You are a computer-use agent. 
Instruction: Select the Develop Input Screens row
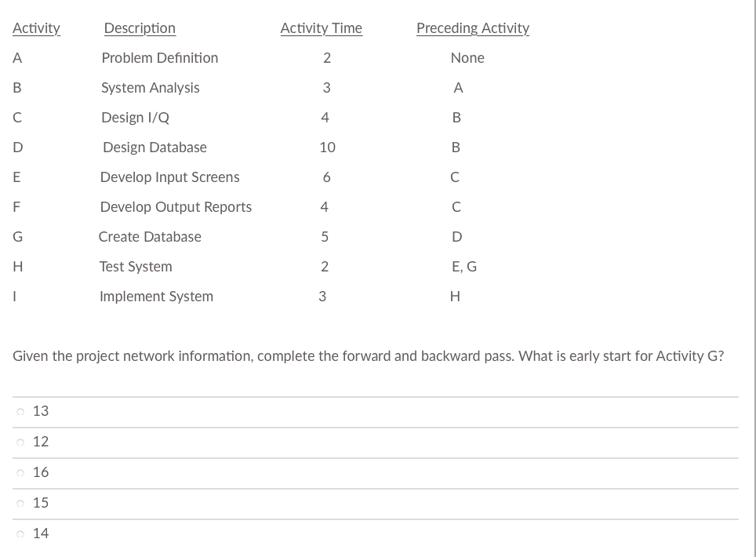(x=170, y=177)
